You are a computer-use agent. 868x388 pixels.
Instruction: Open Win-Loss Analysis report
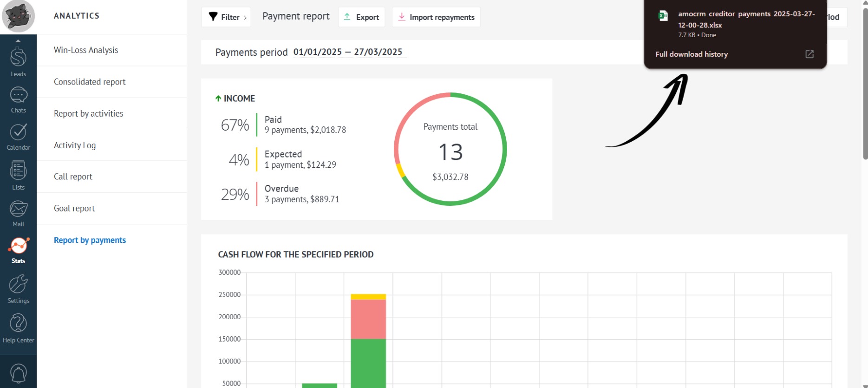[86, 50]
